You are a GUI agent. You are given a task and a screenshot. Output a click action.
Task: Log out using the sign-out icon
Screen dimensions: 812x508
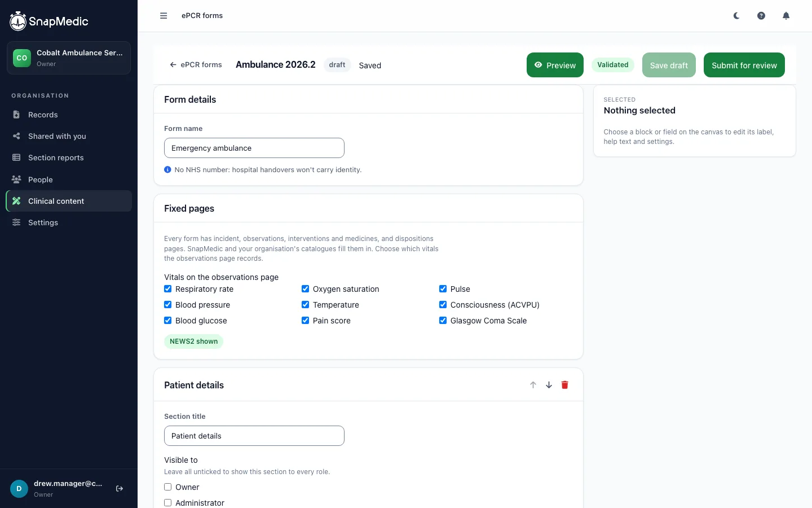point(120,489)
